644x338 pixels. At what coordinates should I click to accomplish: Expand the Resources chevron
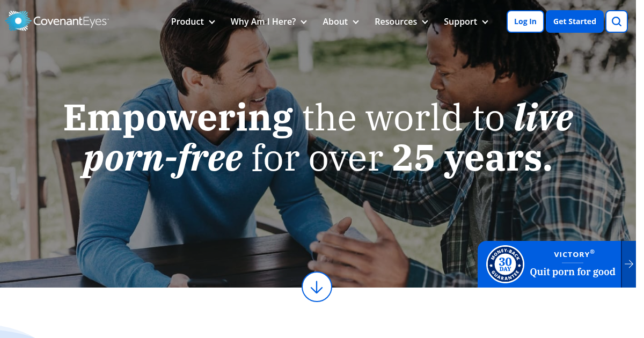tap(425, 22)
